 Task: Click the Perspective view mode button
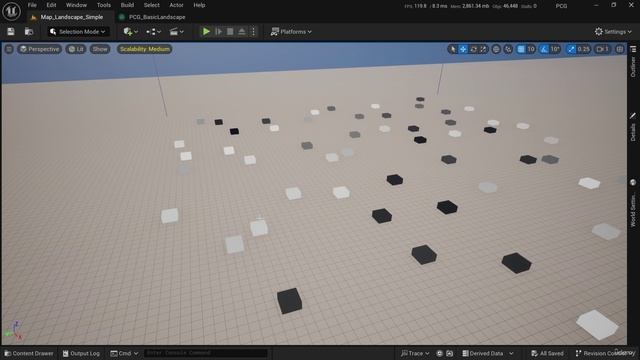[x=40, y=49]
